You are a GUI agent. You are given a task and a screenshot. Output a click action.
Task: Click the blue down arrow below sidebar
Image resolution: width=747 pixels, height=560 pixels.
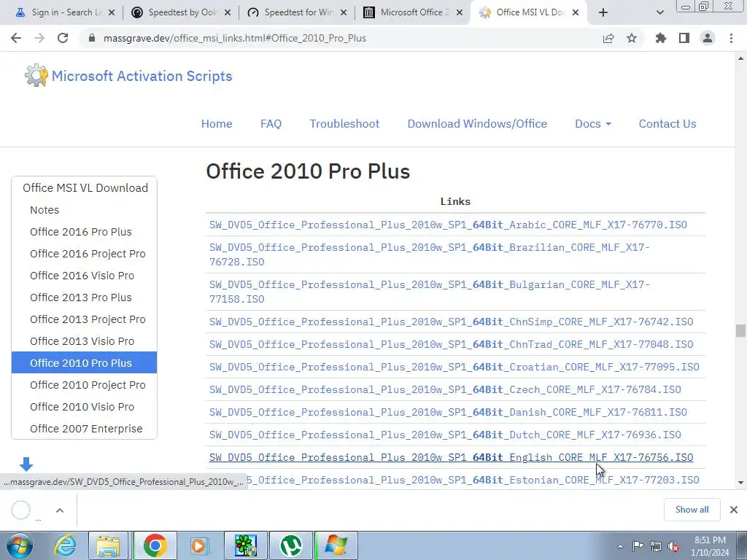[x=26, y=464]
